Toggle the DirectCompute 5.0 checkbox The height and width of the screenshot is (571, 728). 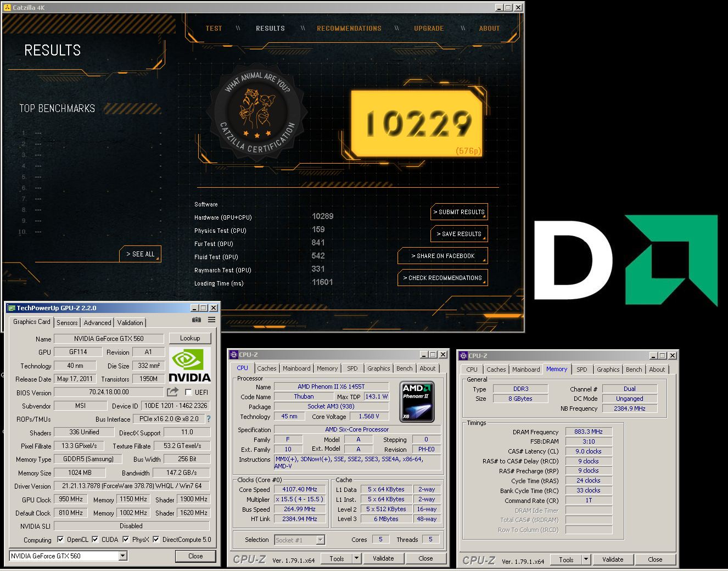(x=156, y=539)
